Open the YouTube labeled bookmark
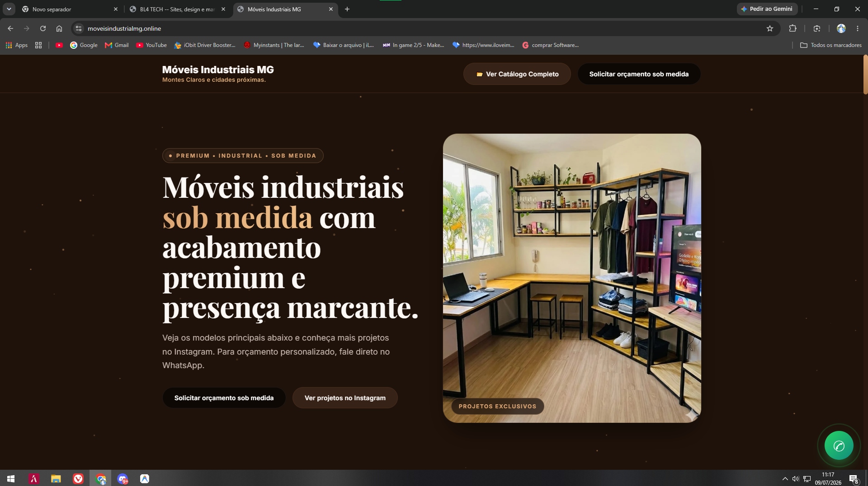 tap(151, 45)
